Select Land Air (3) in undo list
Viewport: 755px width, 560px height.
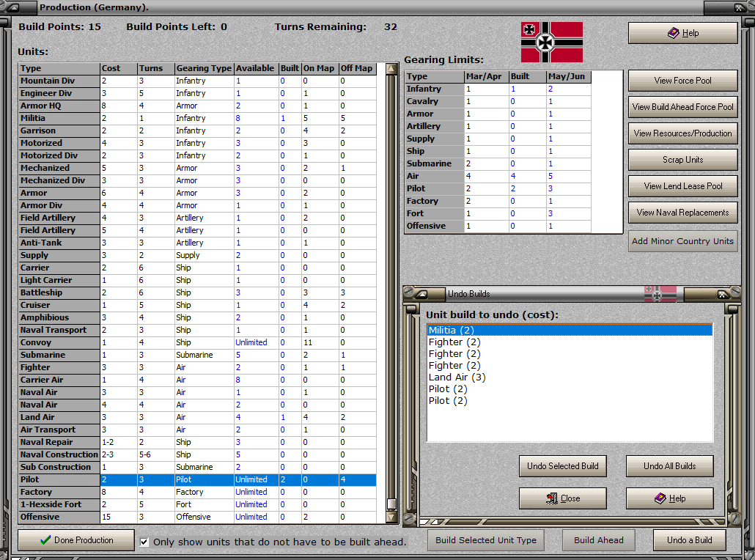570,377
